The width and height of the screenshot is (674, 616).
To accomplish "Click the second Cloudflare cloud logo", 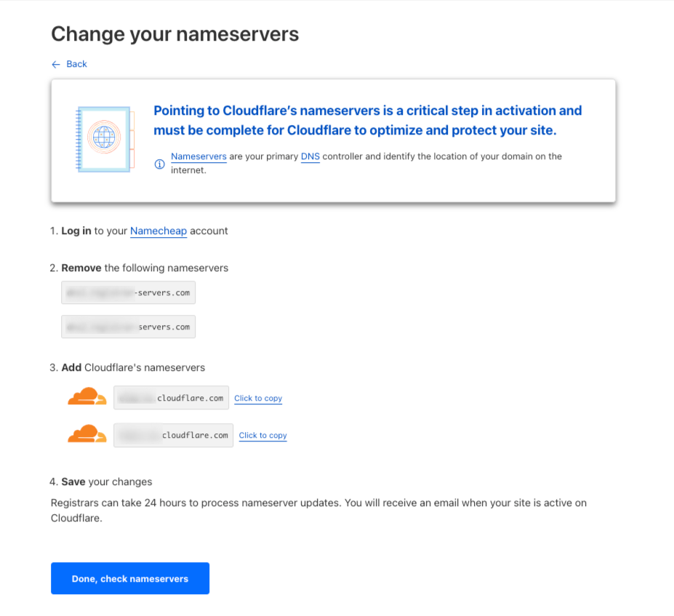I will click(x=87, y=434).
